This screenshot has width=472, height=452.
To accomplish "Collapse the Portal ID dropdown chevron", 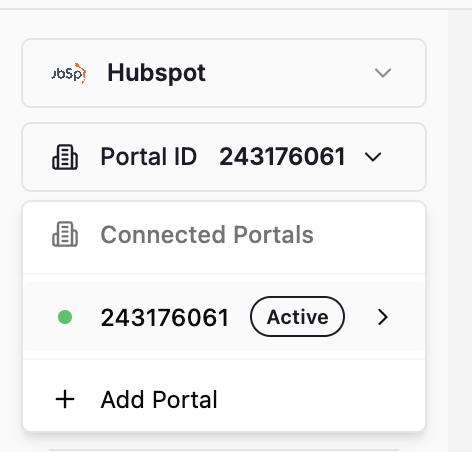I will click(373, 157).
